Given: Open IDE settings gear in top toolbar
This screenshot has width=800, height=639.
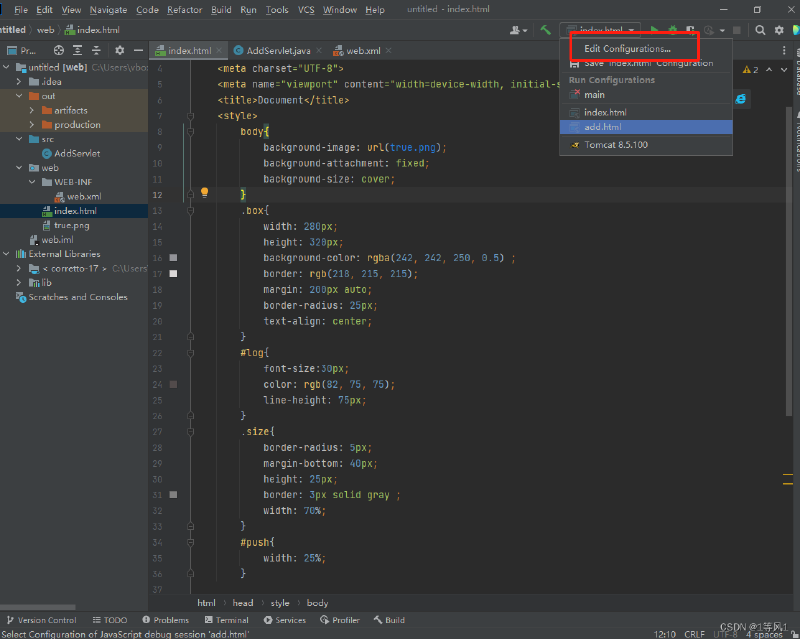Looking at the screenshot, I should [779, 30].
